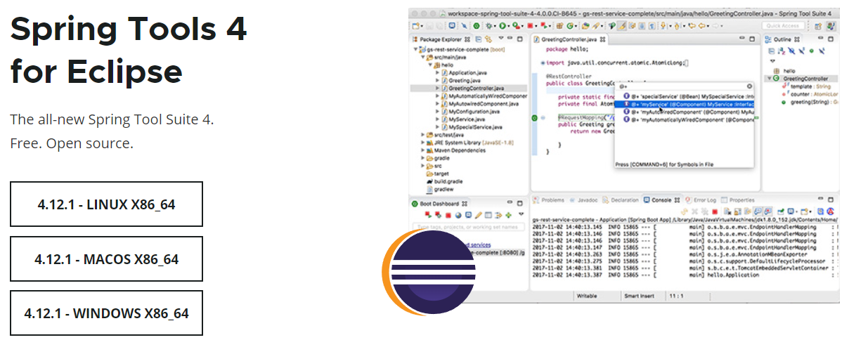868x347 pixels.
Task: Open the Package Explorer view menu triangle
Action: coord(501,39)
